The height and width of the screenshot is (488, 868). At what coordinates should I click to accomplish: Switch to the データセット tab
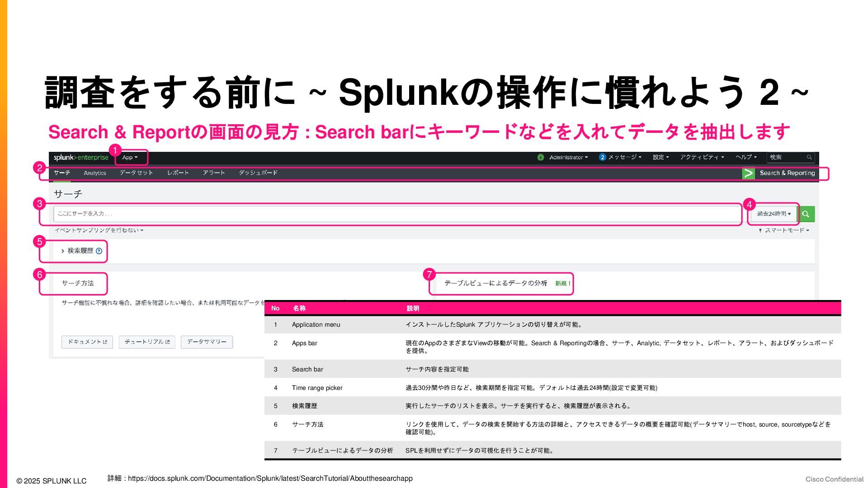pyautogui.click(x=136, y=173)
